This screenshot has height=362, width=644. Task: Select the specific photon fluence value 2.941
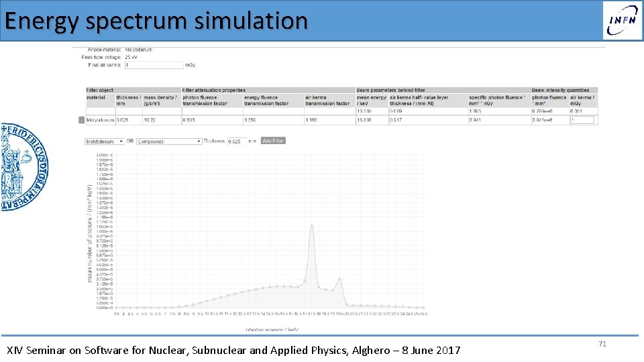tap(475, 120)
